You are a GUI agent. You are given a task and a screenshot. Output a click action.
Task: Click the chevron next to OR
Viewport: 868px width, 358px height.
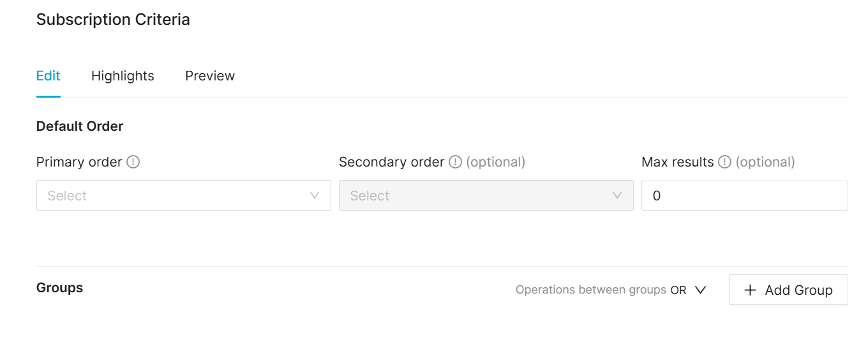click(x=700, y=290)
